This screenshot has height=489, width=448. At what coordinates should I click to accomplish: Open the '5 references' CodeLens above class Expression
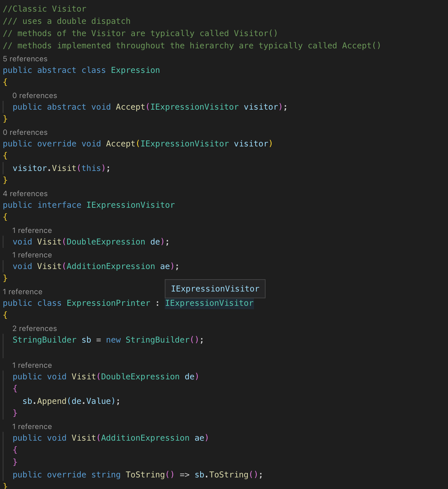25,59
